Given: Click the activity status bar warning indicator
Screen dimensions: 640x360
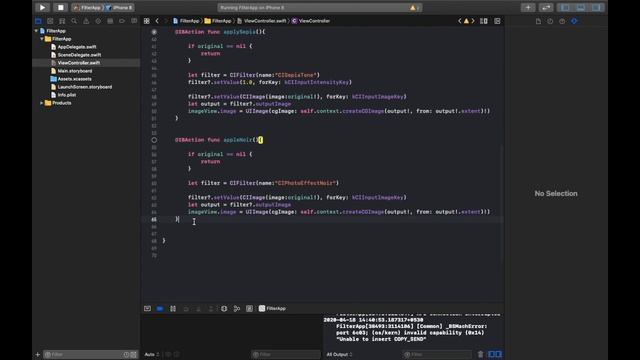Looking at the screenshot, I should click(414, 7).
